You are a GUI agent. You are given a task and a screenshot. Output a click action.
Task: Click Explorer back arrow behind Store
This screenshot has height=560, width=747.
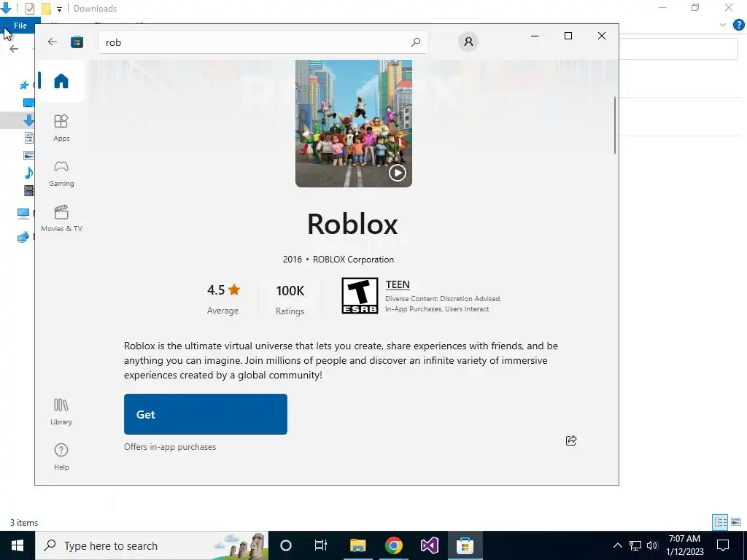[x=14, y=49]
